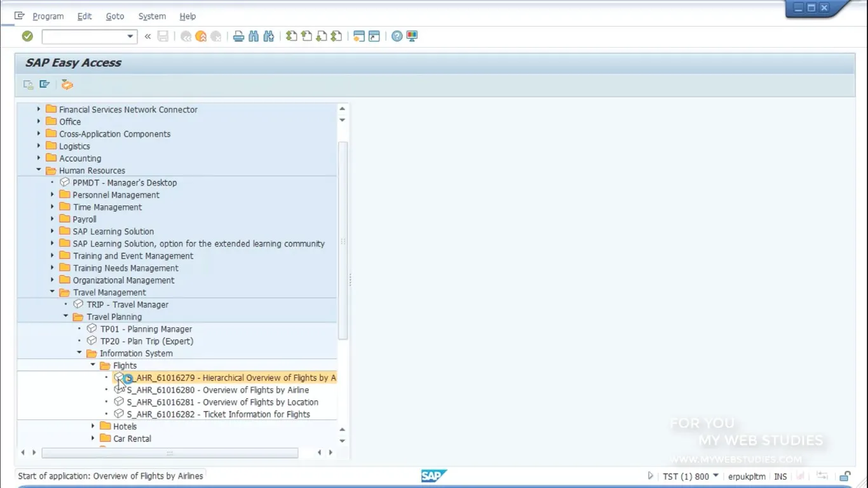868x488 pixels.
Task: Click the Print icon in toolbar
Action: 238,36
